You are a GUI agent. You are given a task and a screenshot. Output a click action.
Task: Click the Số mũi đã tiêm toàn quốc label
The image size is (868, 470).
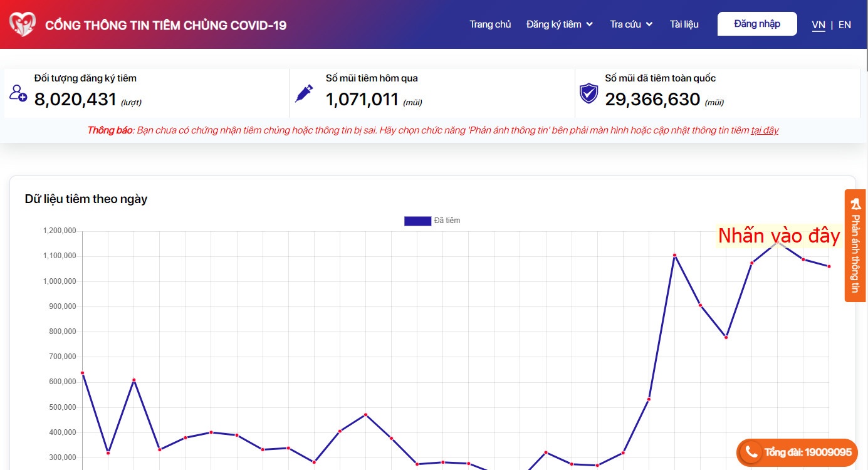661,78
